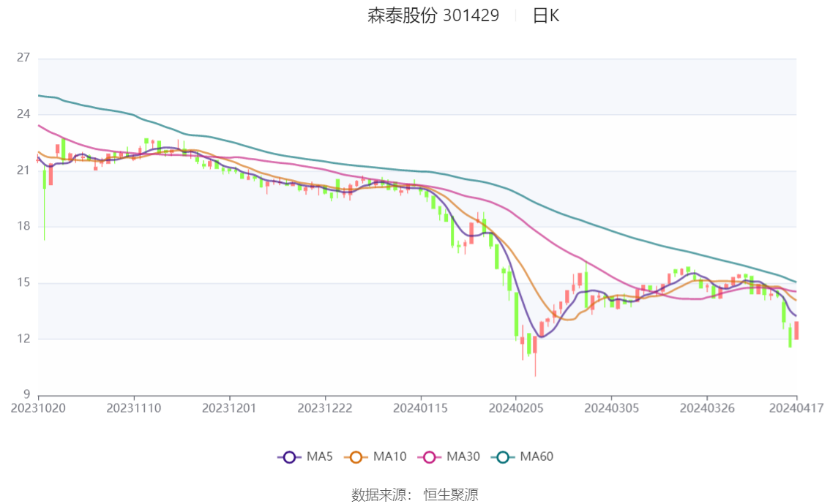Viewport: 830px width, 504px height.
Task: Click the lowest candlestick wick near 20240205
Action: tap(535, 365)
